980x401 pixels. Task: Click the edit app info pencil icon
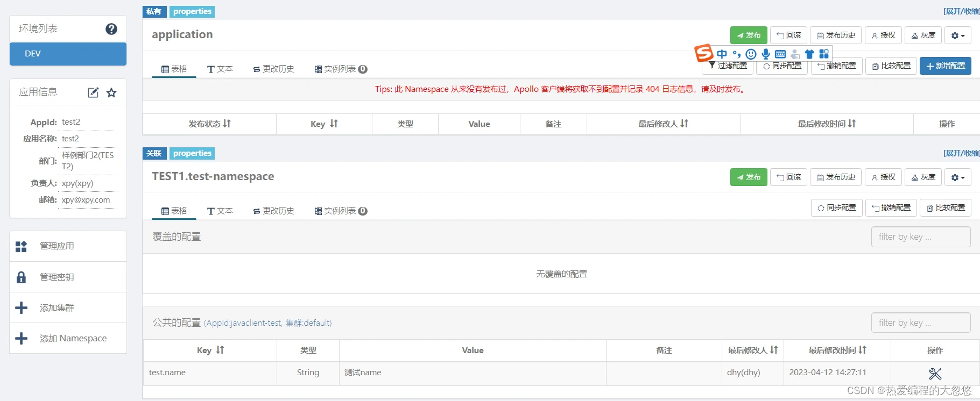pyautogui.click(x=93, y=92)
